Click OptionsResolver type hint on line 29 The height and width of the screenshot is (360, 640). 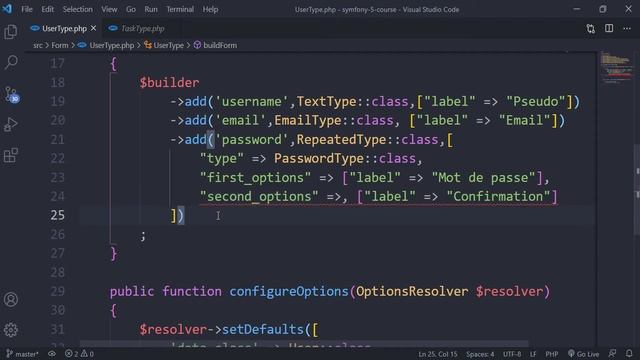[x=412, y=291]
